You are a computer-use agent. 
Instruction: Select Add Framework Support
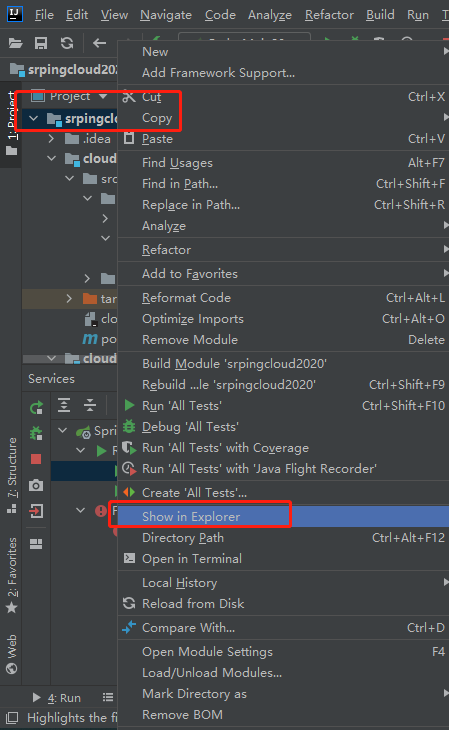click(283, 73)
